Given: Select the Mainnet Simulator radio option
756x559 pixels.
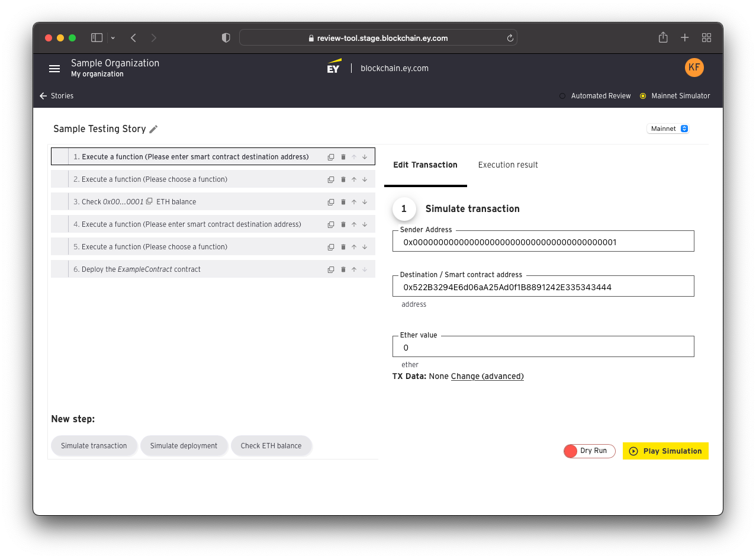Looking at the screenshot, I should click(x=643, y=95).
